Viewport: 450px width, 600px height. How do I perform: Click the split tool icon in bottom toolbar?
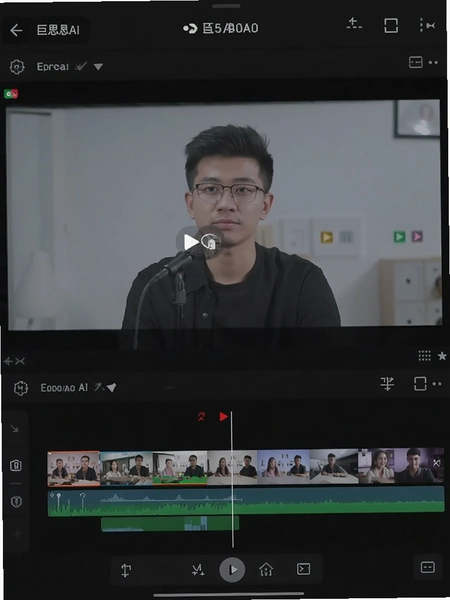pos(126,570)
